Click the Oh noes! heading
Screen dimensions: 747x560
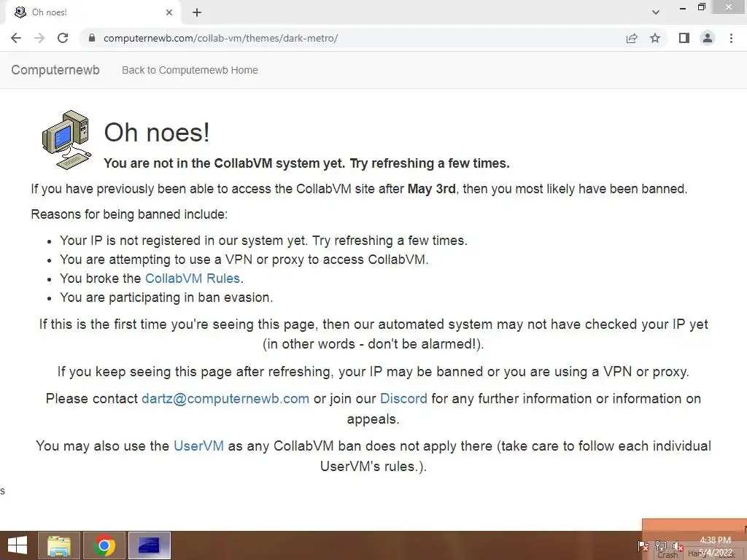coord(157,133)
